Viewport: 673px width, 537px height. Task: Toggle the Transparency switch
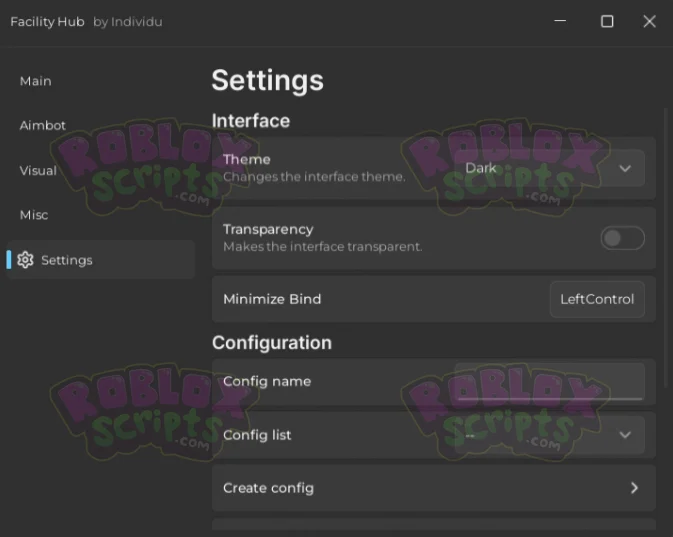(622, 238)
